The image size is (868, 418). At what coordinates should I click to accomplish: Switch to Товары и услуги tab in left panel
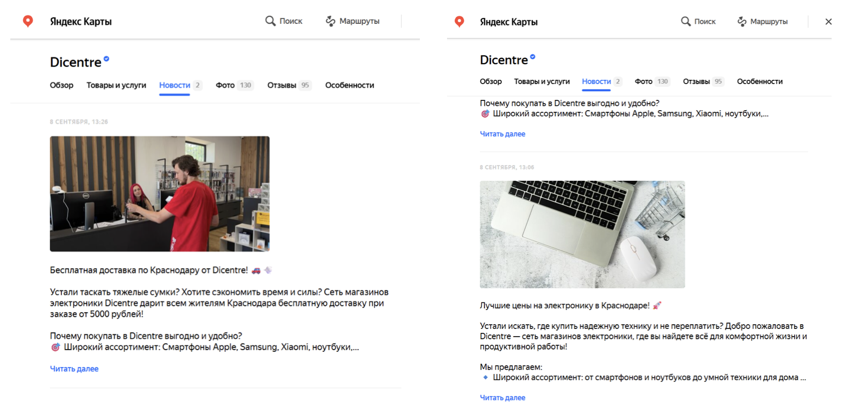[116, 85]
